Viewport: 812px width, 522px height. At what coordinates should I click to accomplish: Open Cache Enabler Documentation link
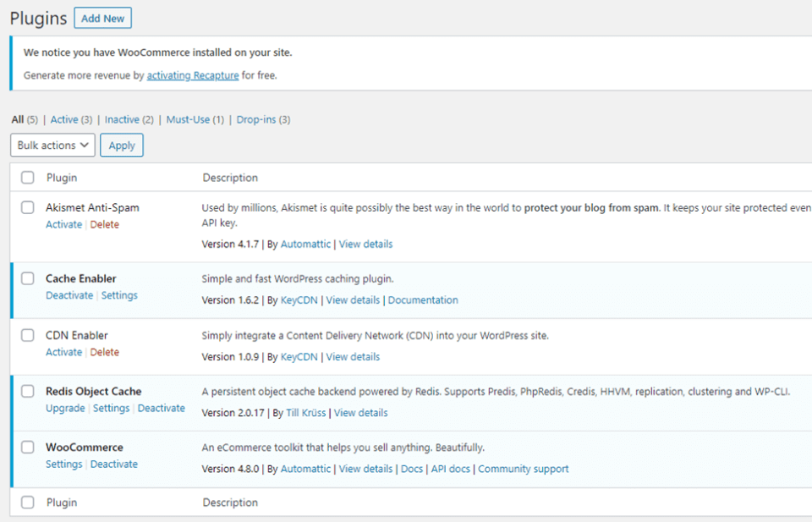423,300
